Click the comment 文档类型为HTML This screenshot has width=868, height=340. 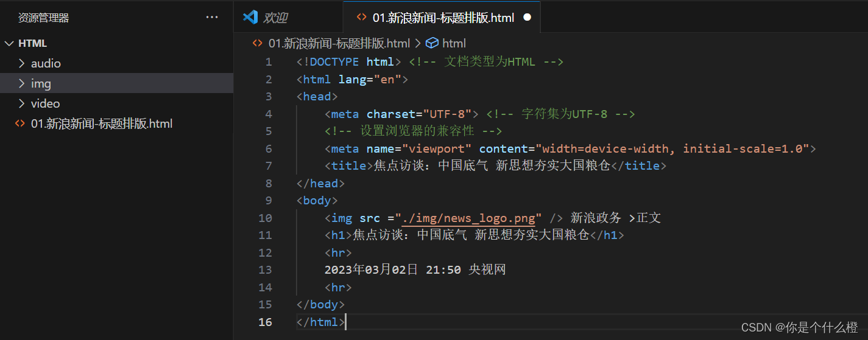[x=486, y=61]
